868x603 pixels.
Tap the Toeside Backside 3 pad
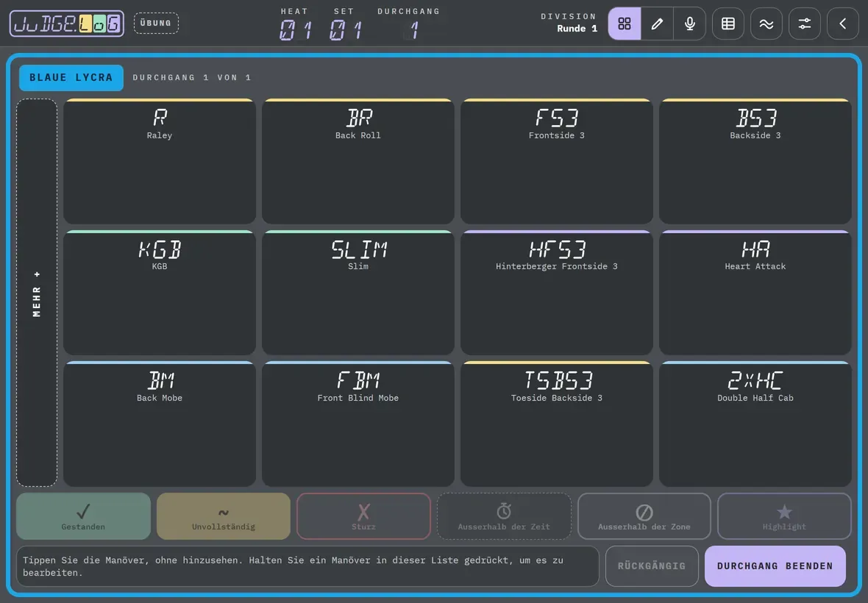[556, 424]
